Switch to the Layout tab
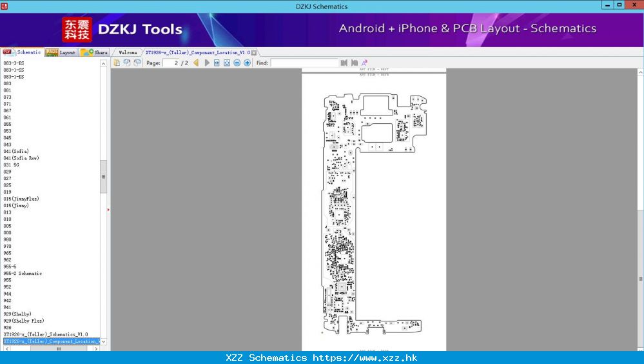 click(x=61, y=52)
